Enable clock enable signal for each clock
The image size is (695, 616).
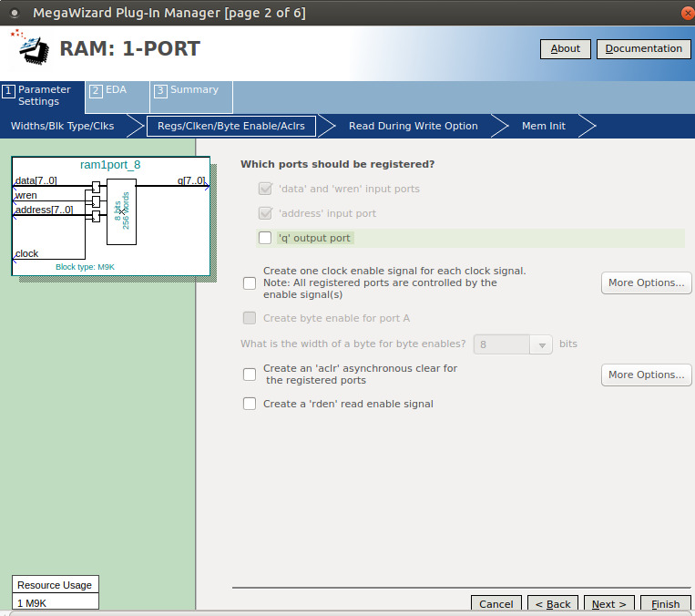point(250,283)
